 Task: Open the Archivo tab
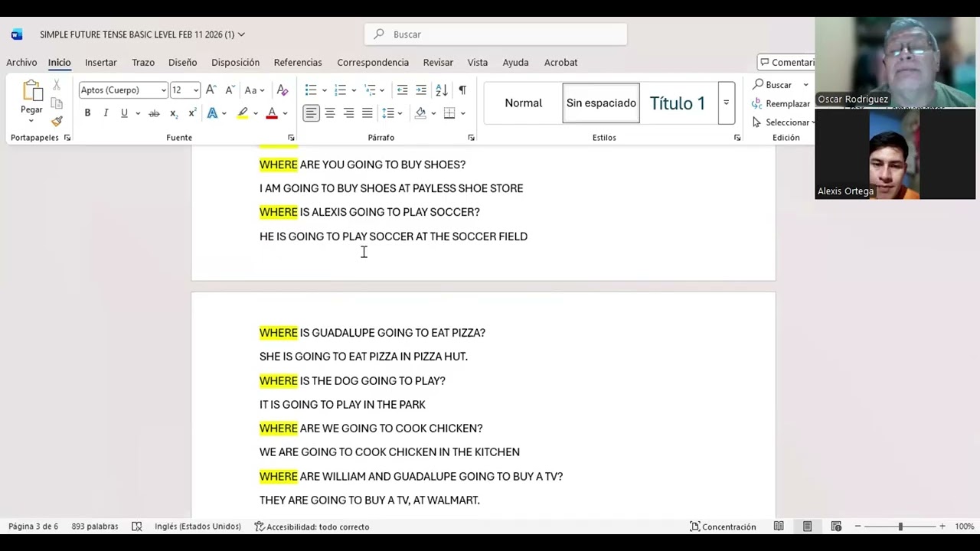21,62
